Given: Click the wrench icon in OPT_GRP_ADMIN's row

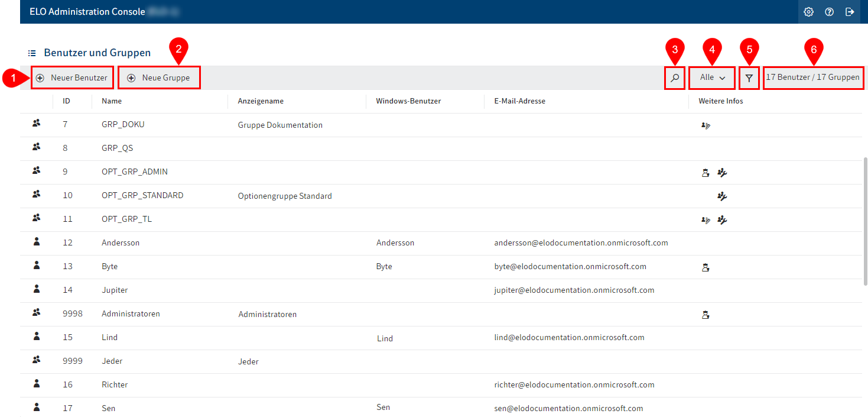Looking at the screenshot, I should 722,172.
